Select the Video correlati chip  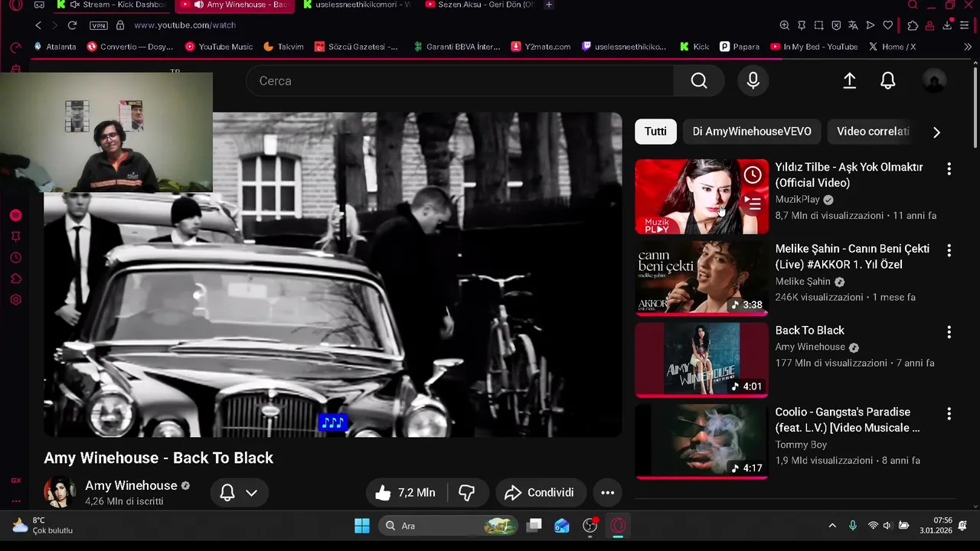pos(873,132)
